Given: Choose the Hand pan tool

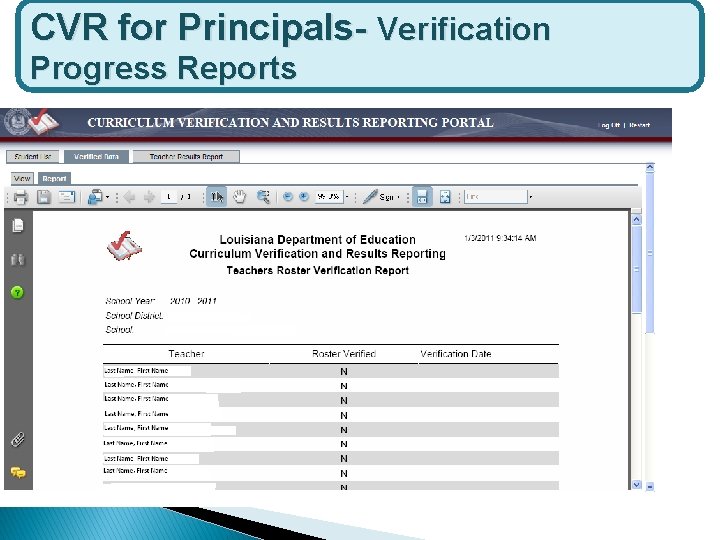Looking at the screenshot, I should 240,197.
